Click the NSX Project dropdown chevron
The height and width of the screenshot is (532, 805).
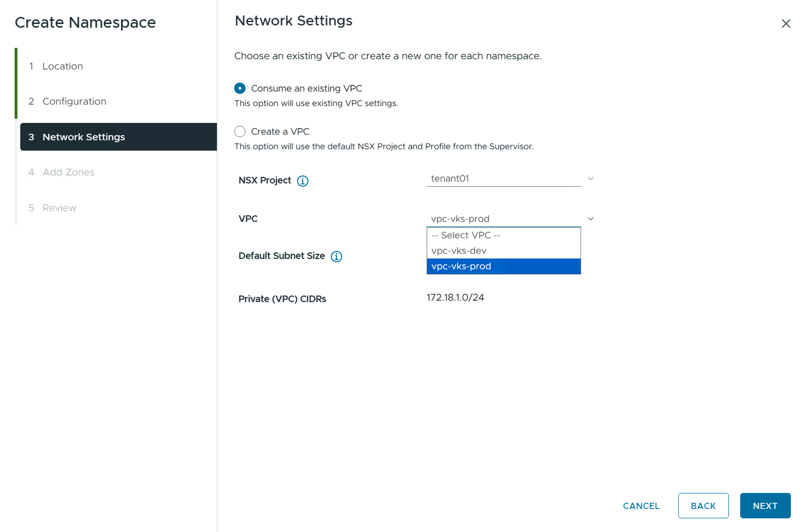click(x=590, y=179)
